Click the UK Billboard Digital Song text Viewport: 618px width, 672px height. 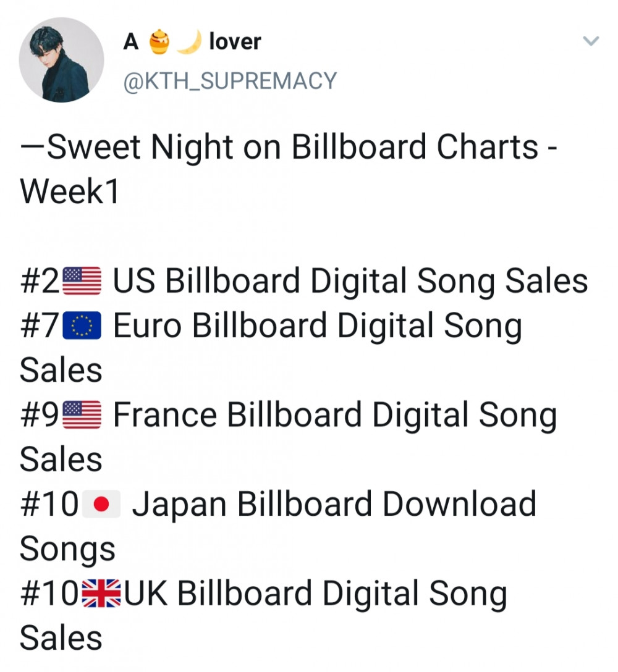tap(316, 594)
